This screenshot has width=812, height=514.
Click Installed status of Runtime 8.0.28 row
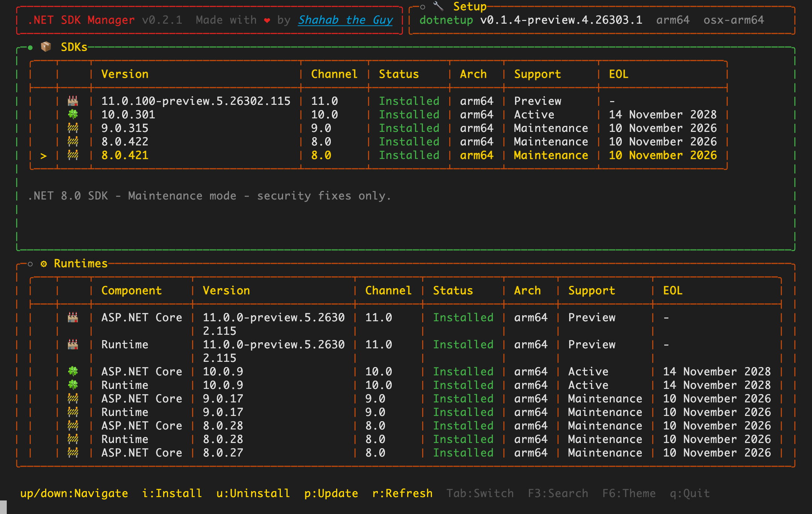point(463,439)
